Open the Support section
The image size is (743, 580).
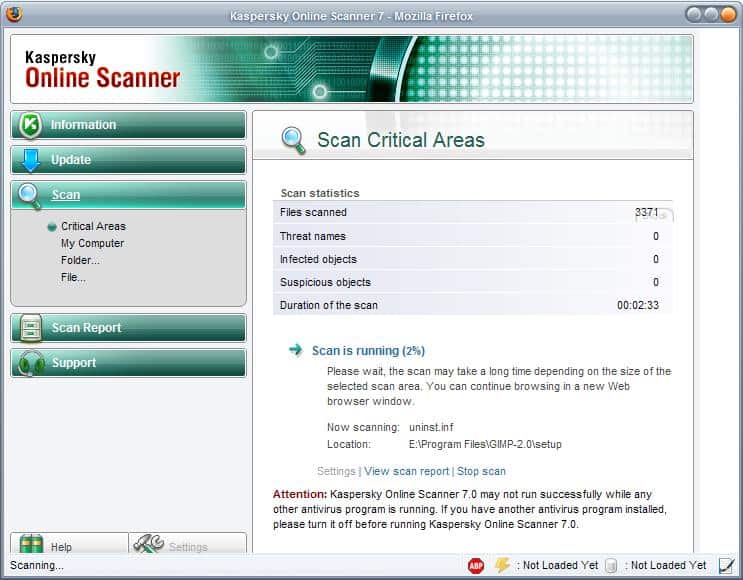tap(128, 363)
